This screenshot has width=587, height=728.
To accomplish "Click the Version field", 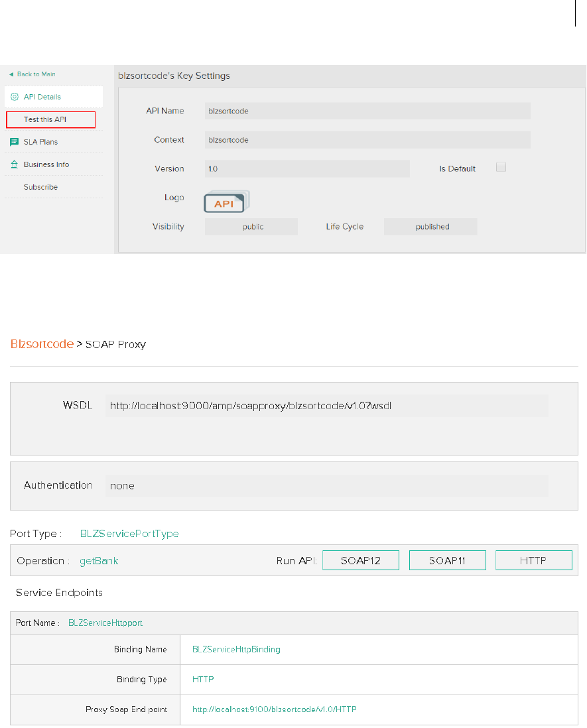I will click(307, 169).
